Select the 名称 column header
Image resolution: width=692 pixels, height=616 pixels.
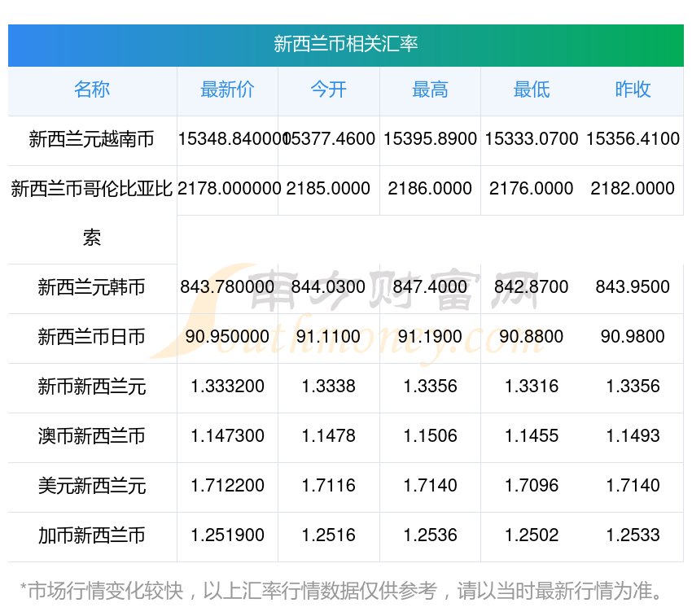[x=92, y=90]
